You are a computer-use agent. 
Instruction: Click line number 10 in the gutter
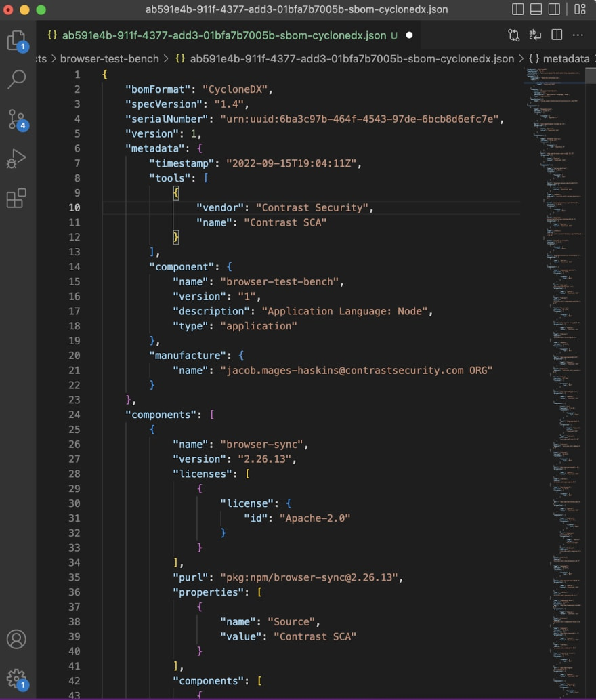point(74,207)
